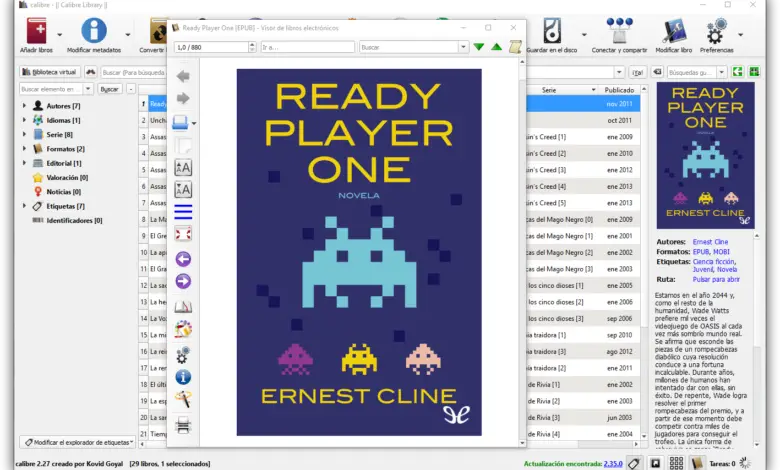The width and height of the screenshot is (780, 470).
Task: Click the page number stepper in viewer
Action: coord(252,47)
